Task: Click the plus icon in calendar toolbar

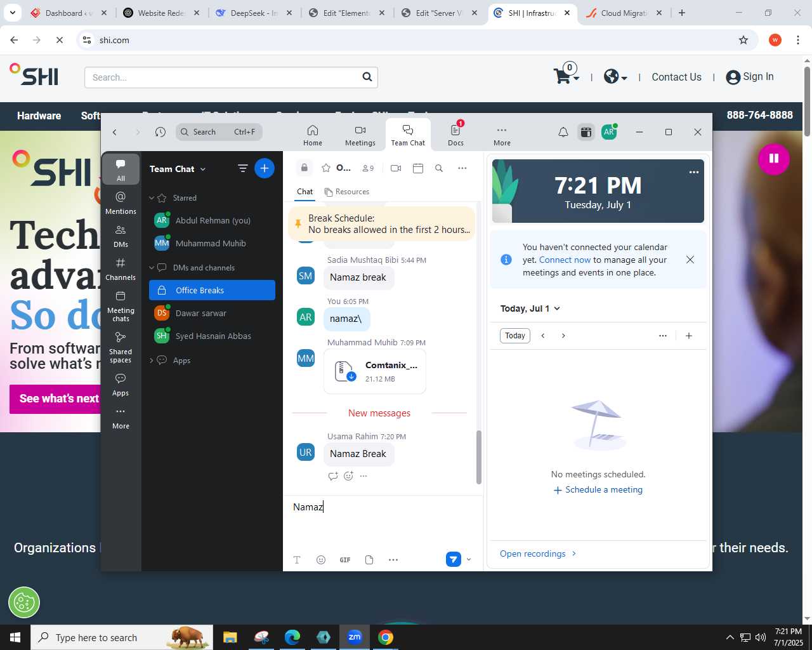Action: [689, 336]
